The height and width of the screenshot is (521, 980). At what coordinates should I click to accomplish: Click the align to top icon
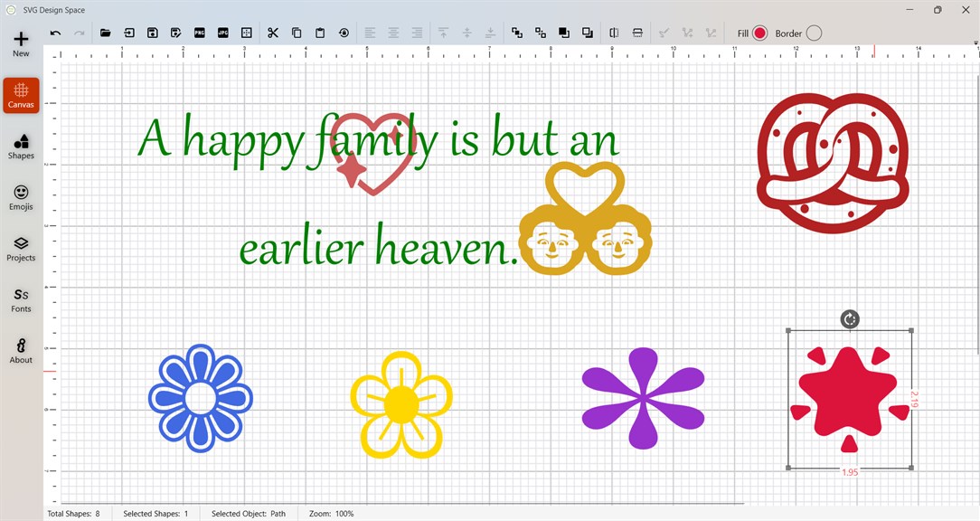click(x=444, y=33)
